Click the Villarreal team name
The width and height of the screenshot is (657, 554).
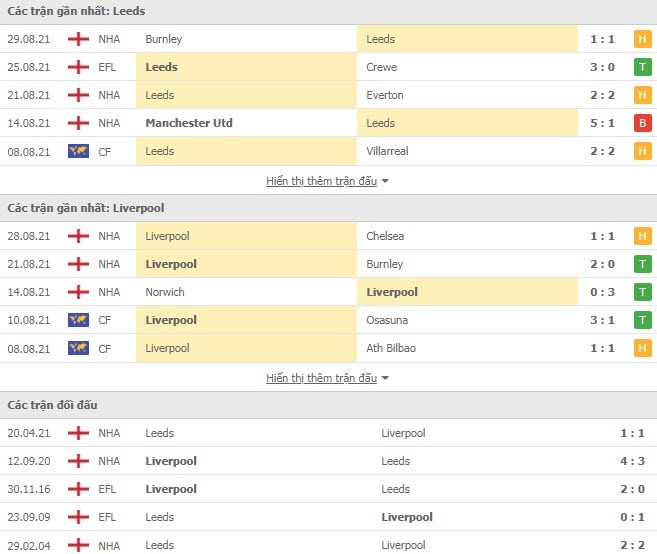click(x=387, y=151)
